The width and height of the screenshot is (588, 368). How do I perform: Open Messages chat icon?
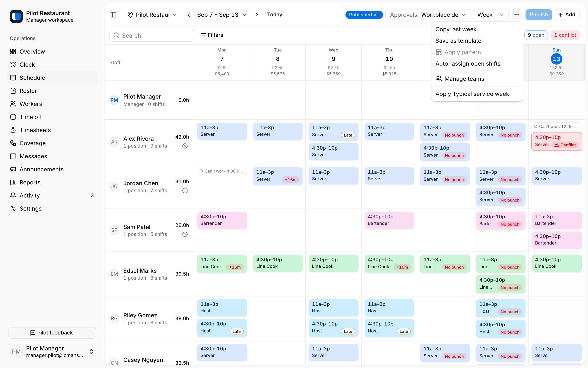pos(13,156)
